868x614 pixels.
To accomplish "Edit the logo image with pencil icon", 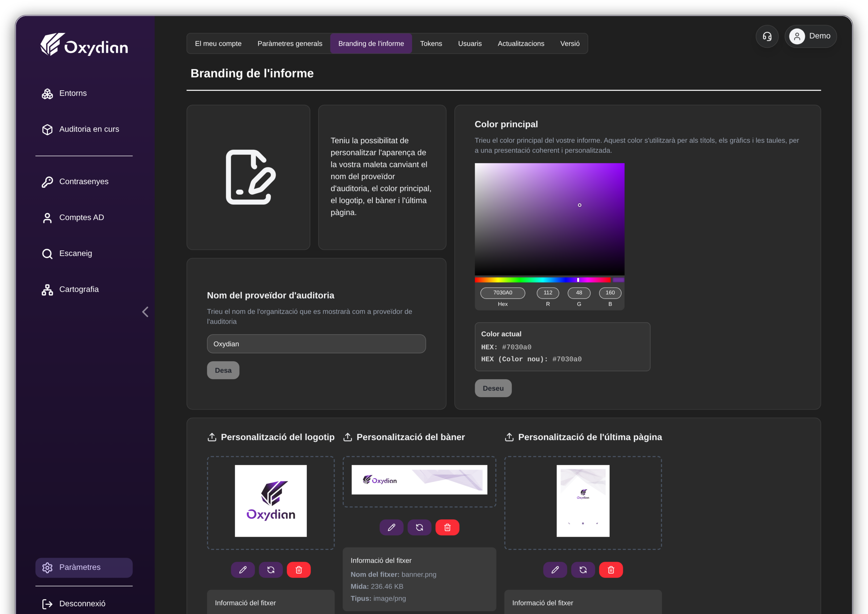I will (x=243, y=570).
